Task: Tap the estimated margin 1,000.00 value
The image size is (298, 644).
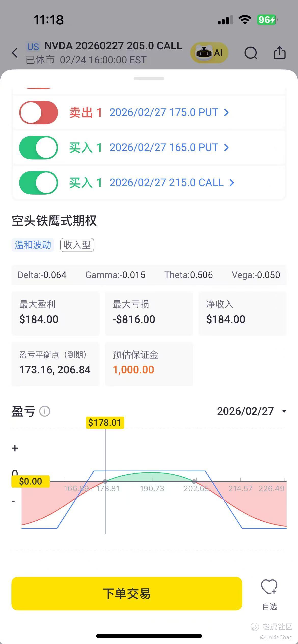Action: tap(133, 370)
